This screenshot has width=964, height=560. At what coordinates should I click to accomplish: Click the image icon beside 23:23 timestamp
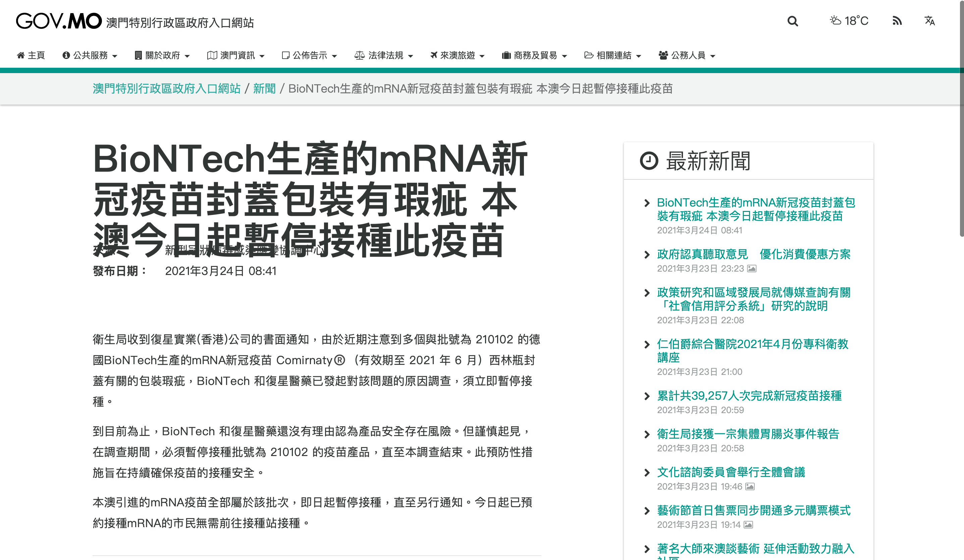click(752, 269)
